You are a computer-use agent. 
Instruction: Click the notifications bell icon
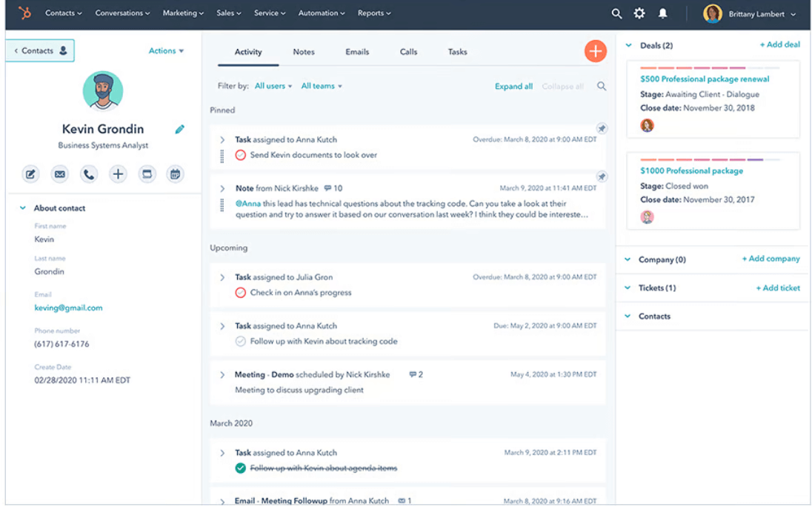click(662, 13)
